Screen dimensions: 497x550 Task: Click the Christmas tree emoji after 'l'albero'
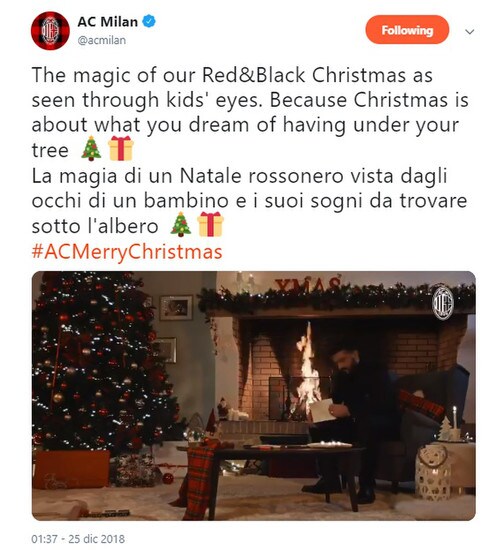181,224
